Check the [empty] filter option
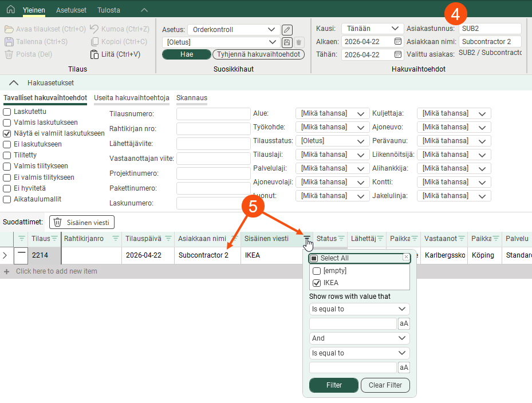 [x=317, y=271]
